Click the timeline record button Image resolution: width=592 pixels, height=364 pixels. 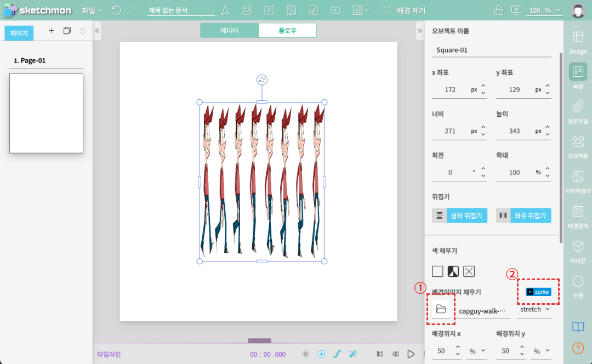tap(306, 354)
